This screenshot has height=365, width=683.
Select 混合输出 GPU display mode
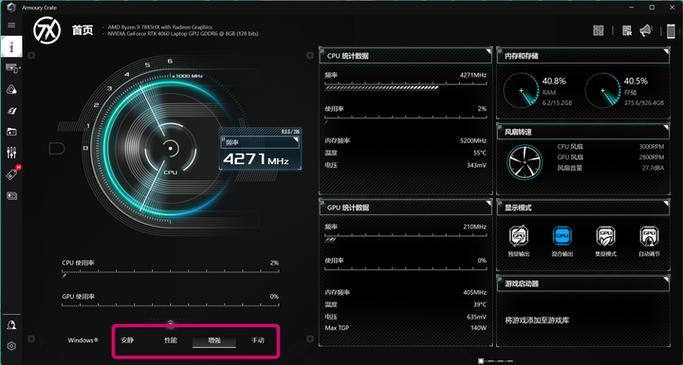562,241
